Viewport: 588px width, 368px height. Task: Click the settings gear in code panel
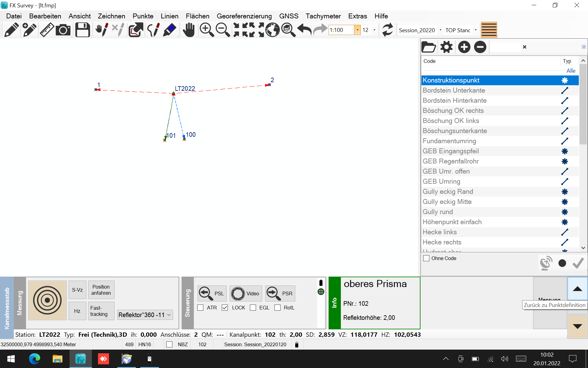446,47
